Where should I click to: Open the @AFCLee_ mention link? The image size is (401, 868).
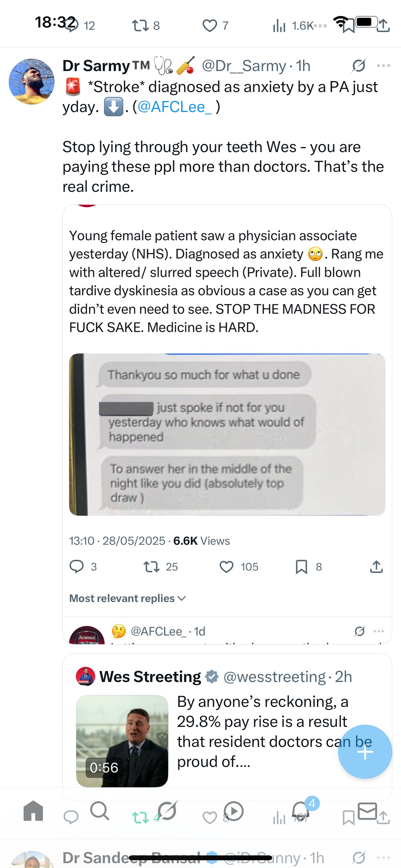(x=175, y=107)
